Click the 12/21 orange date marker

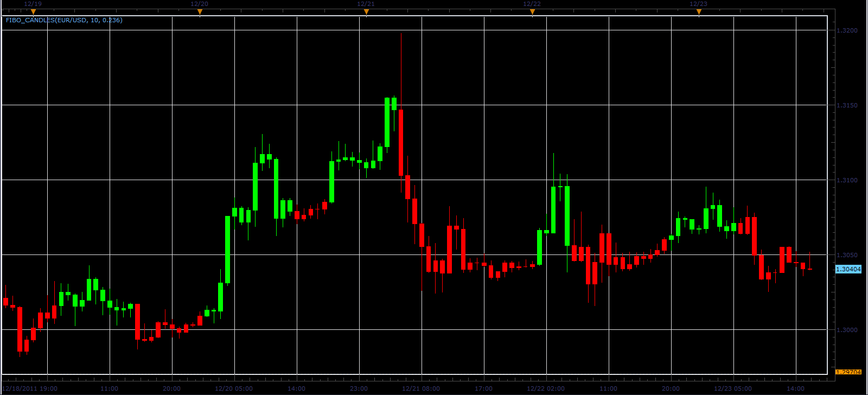[x=366, y=11]
